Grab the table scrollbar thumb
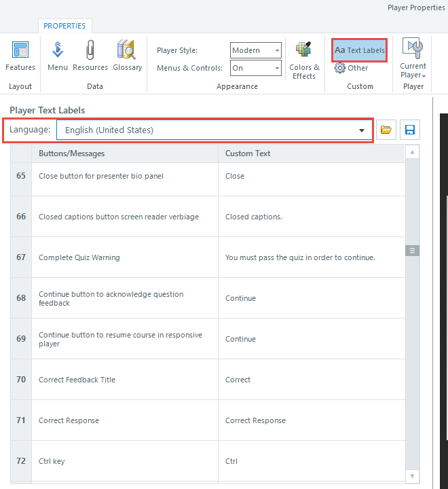Image resolution: width=448 pixels, height=489 pixels. click(412, 251)
